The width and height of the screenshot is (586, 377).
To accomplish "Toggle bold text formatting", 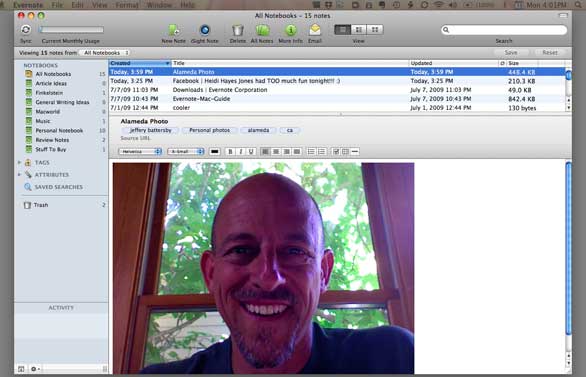I will point(231,151).
